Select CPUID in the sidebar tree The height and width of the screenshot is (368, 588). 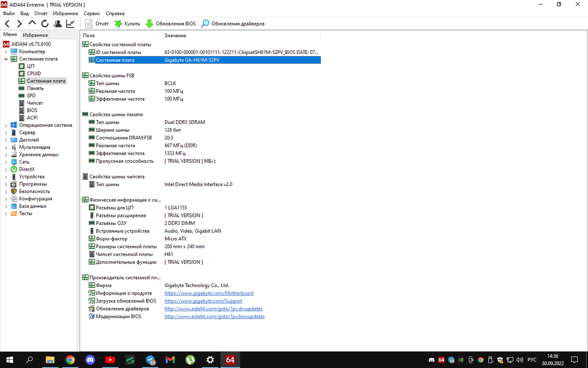click(x=34, y=74)
